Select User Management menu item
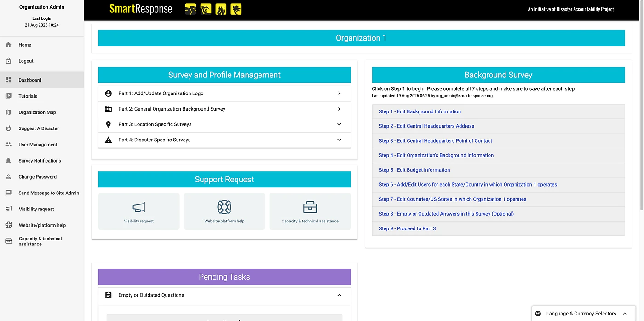This screenshot has width=644, height=321. pos(38,145)
